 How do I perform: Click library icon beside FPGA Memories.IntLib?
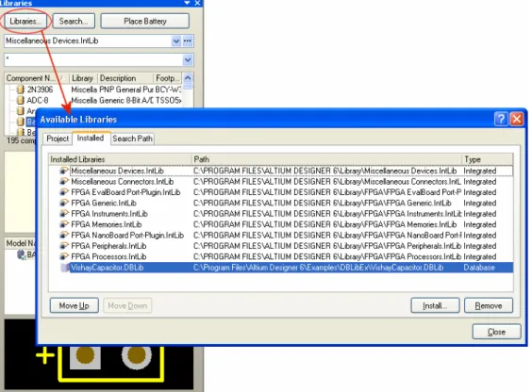[x=64, y=224]
